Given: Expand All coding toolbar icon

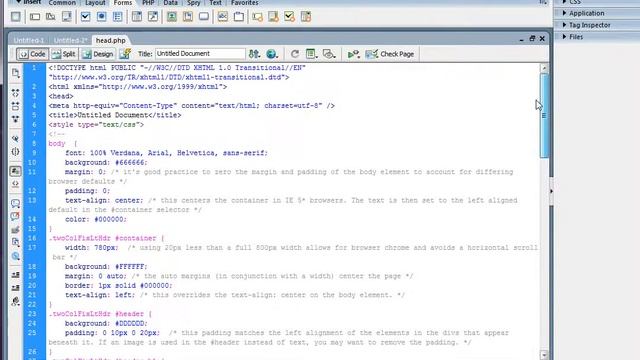Looking at the screenshot, I should click(x=16, y=119).
